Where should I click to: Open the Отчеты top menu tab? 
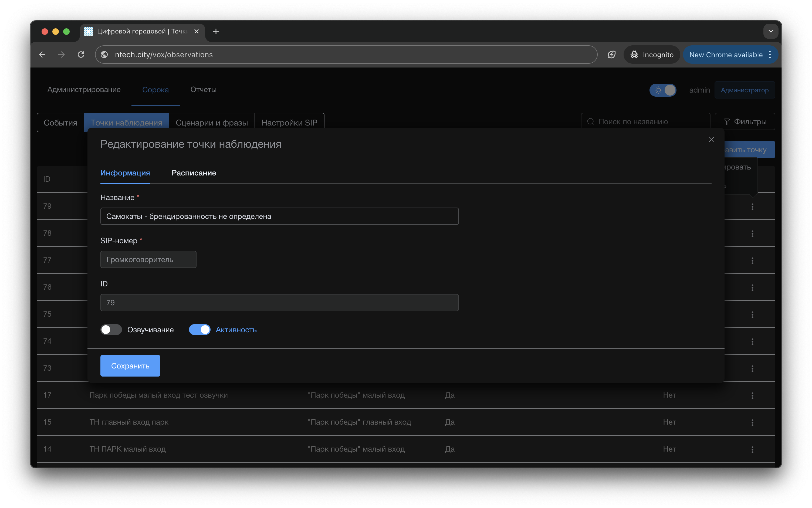click(x=203, y=90)
